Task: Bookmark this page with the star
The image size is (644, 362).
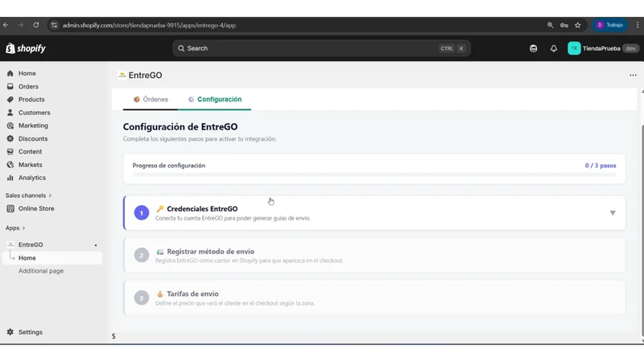Action: pyautogui.click(x=578, y=25)
